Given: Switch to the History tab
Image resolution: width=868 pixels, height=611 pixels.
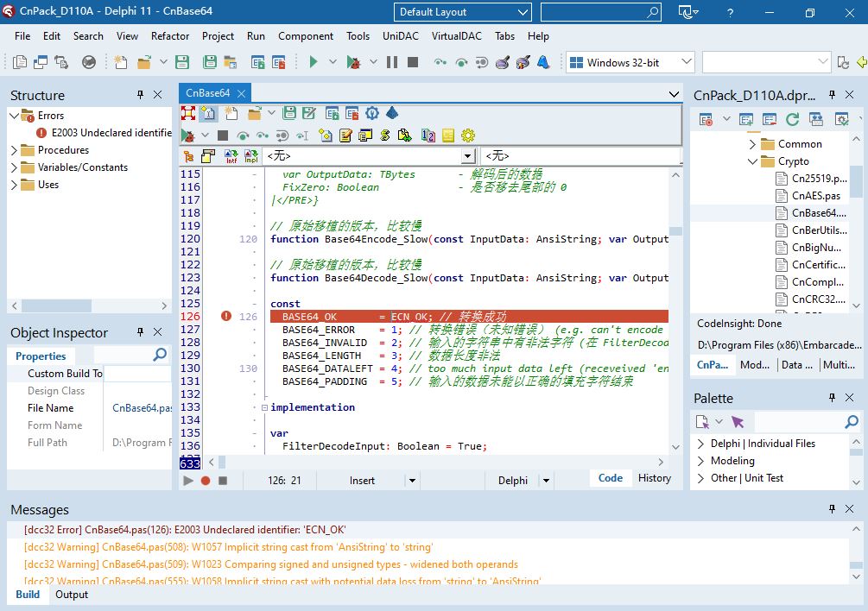Looking at the screenshot, I should tap(654, 478).
